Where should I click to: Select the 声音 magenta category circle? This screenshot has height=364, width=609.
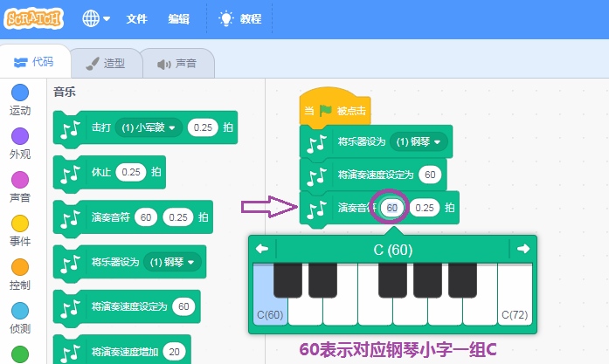[20, 180]
